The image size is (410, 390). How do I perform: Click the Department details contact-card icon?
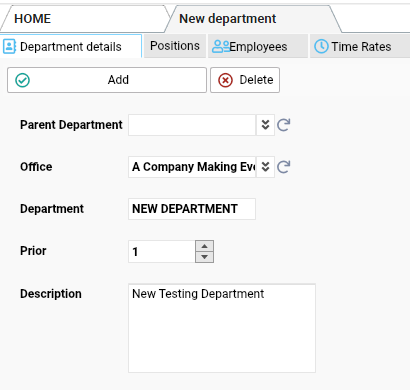(9, 46)
